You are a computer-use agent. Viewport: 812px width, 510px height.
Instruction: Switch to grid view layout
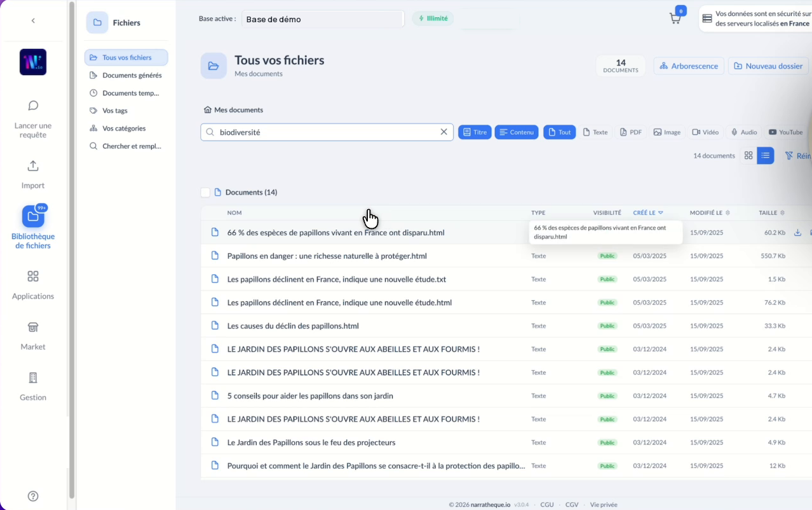748,156
